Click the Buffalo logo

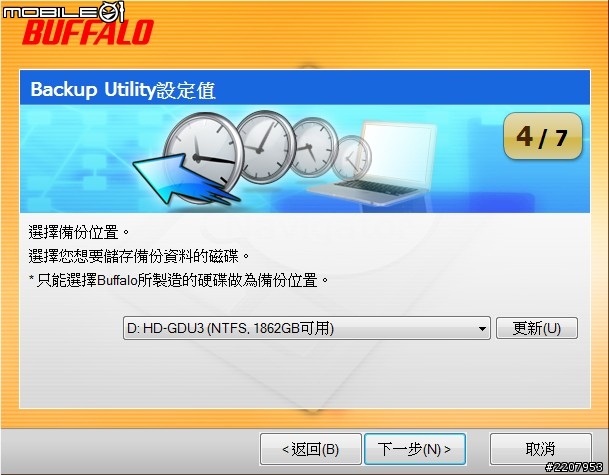pyautogui.click(x=88, y=32)
